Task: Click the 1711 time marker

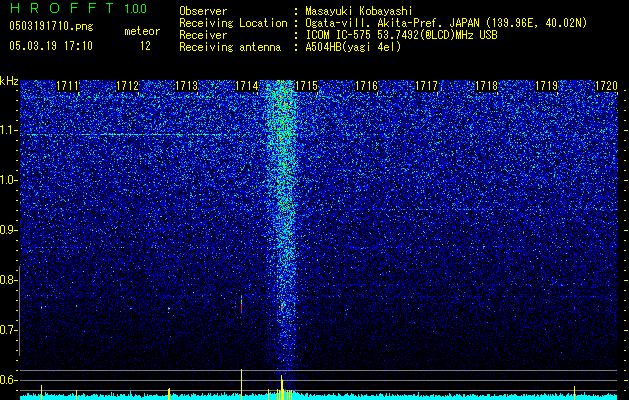Action: pos(67,85)
